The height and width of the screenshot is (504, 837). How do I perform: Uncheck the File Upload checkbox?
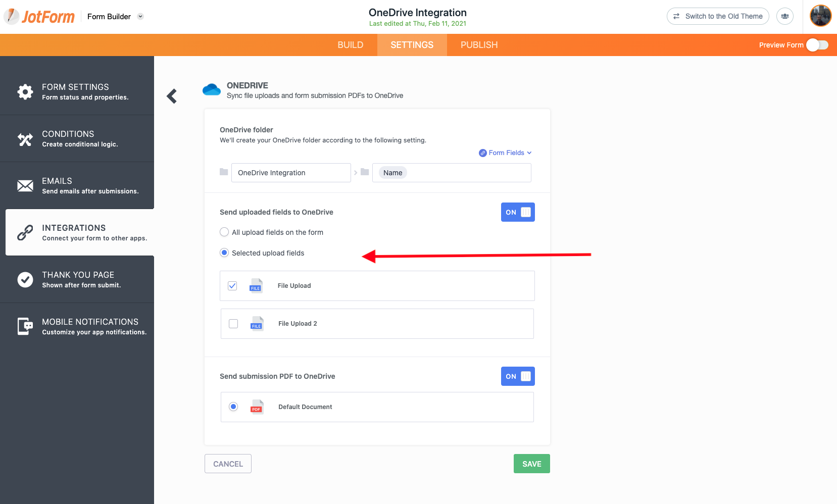pos(232,286)
